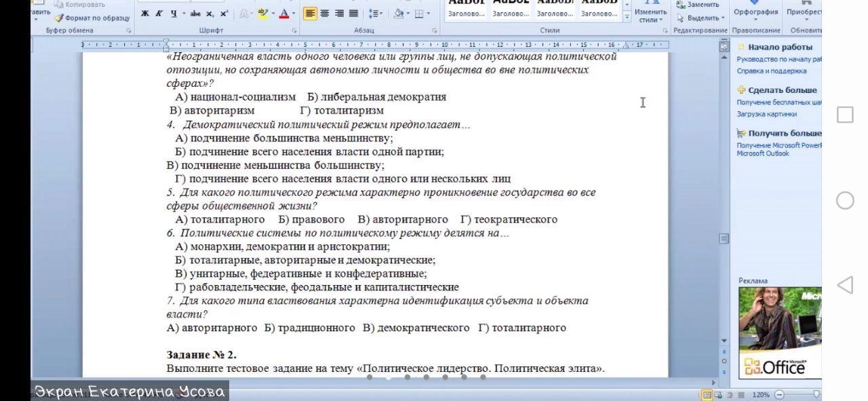
Task: Click the Начало работы heading
Action: [x=780, y=47]
